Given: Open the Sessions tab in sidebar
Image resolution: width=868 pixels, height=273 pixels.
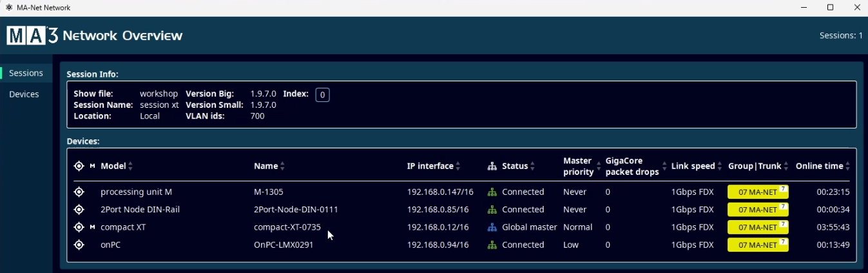Looking at the screenshot, I should point(26,73).
